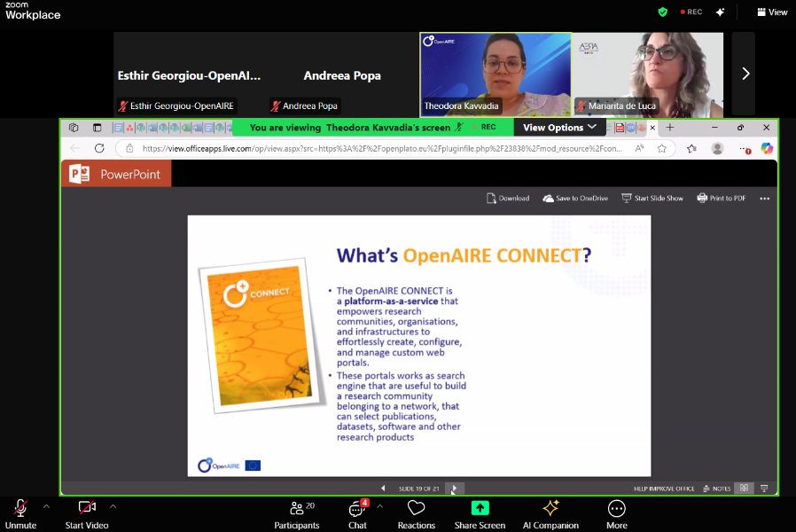Click slide show icon in status bar
796x532 pixels.
(x=764, y=489)
